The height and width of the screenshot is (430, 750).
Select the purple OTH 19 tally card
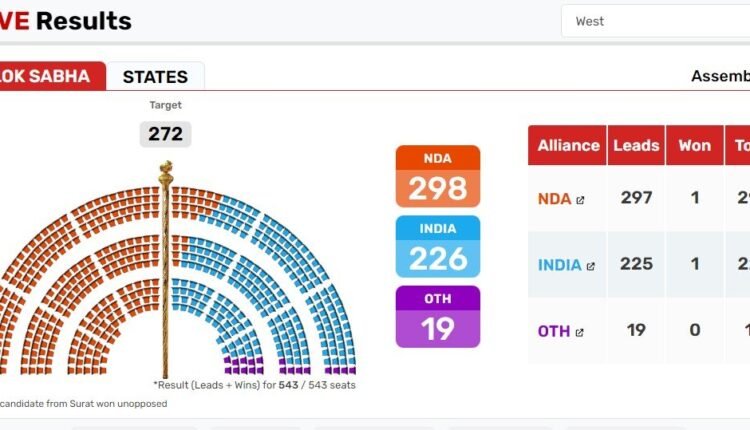click(438, 316)
